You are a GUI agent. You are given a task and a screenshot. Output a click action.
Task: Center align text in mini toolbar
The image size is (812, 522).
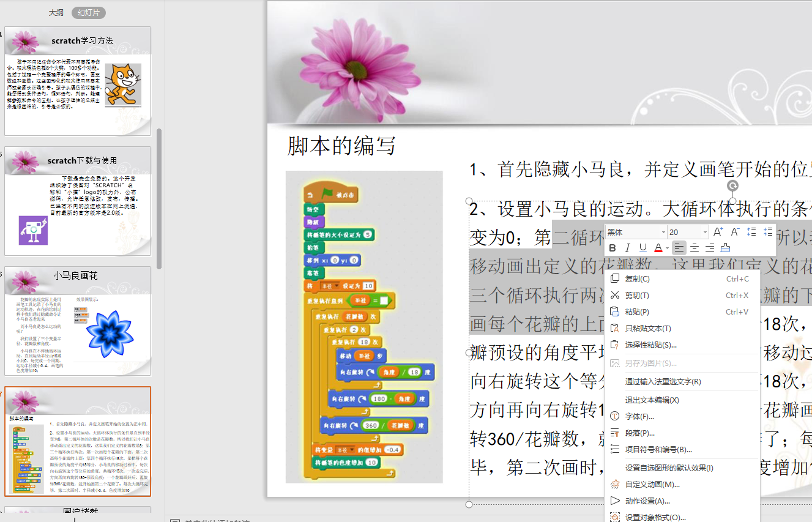coord(694,248)
